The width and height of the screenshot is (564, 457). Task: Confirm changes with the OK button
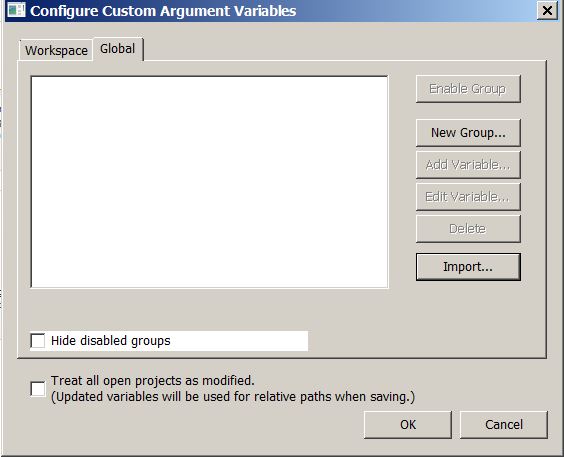408,425
